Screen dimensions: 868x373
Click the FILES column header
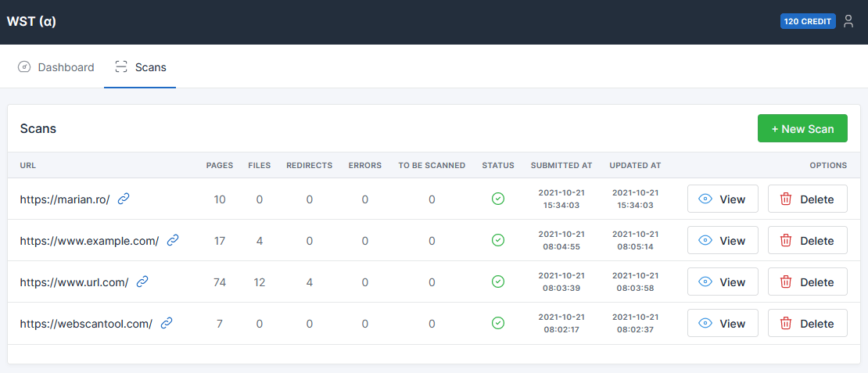(259, 165)
